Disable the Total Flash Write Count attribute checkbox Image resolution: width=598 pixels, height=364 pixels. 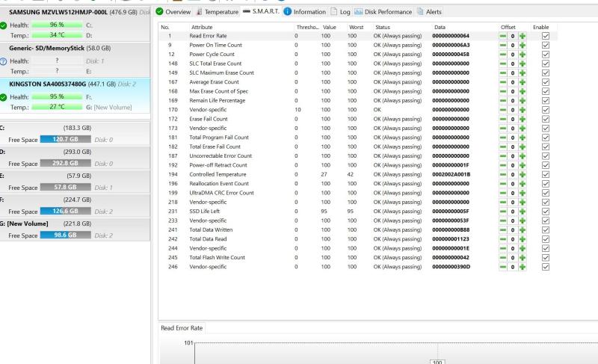[544, 257]
